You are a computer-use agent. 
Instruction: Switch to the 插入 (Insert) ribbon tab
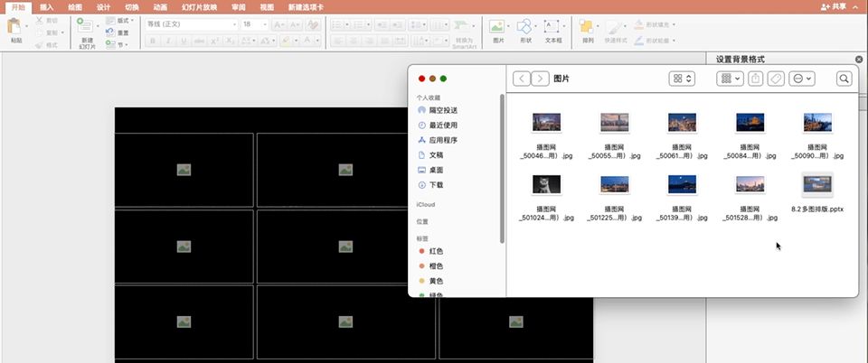point(46,6)
